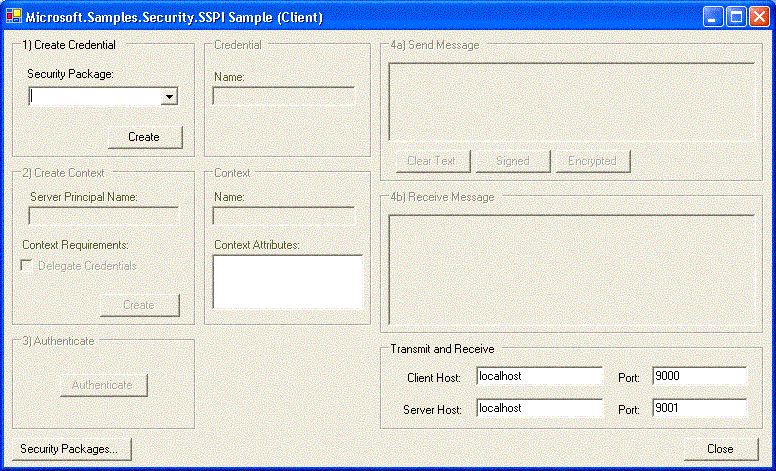
Task: Send message as Clear Text
Action: point(433,161)
